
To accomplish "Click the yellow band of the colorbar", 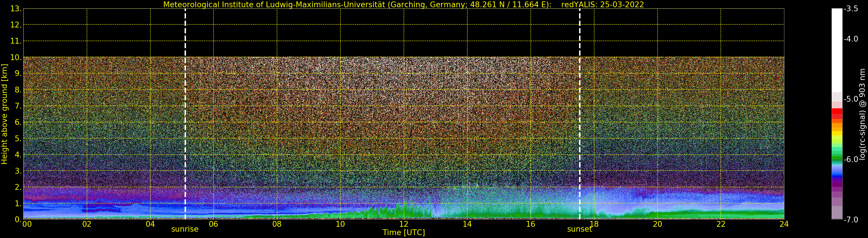I will (x=837, y=134).
